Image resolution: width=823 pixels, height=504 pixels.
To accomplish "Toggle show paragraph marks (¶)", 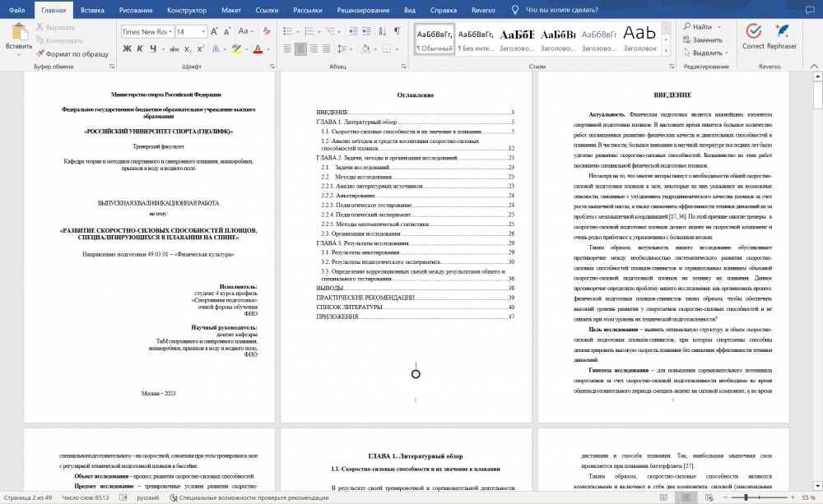I will 398,31.
